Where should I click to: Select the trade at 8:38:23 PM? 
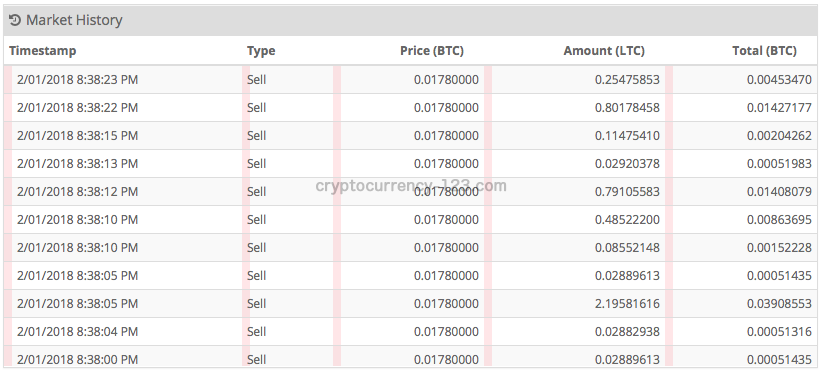410,80
